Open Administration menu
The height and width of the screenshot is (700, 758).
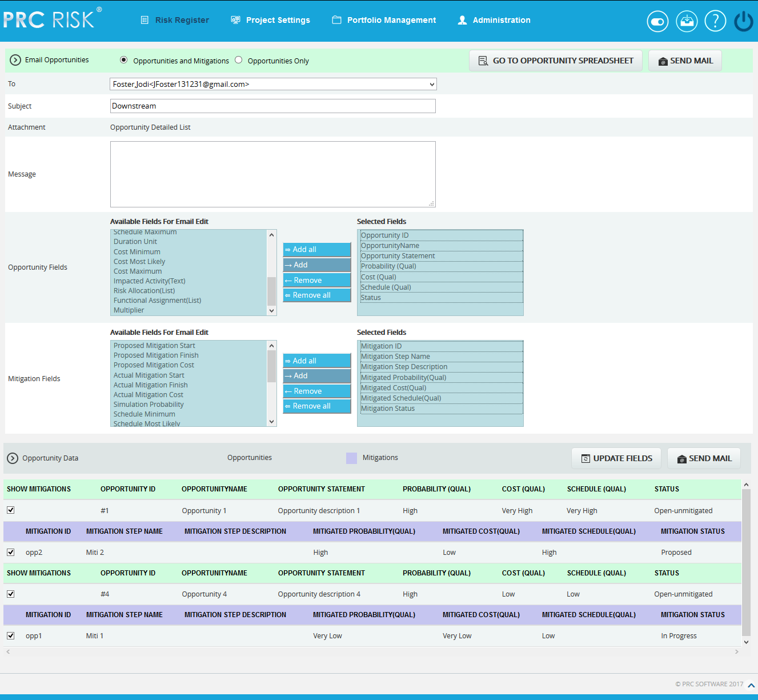tap(502, 20)
